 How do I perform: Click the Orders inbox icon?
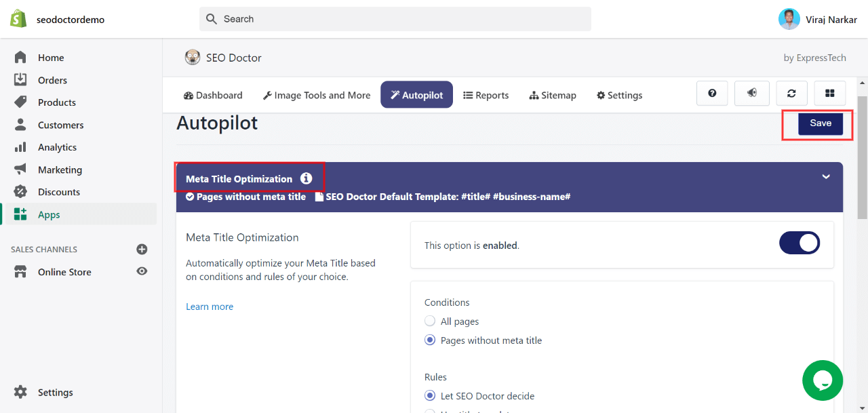point(20,80)
